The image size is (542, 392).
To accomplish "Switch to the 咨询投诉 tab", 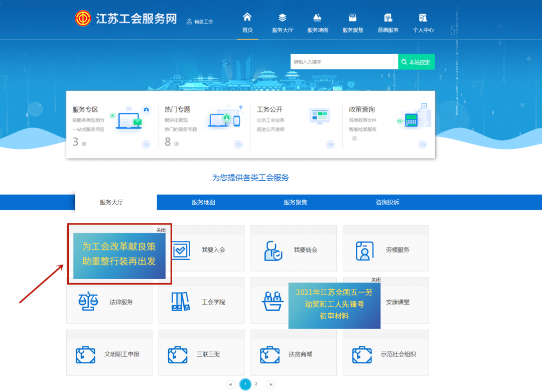I will [x=387, y=202].
